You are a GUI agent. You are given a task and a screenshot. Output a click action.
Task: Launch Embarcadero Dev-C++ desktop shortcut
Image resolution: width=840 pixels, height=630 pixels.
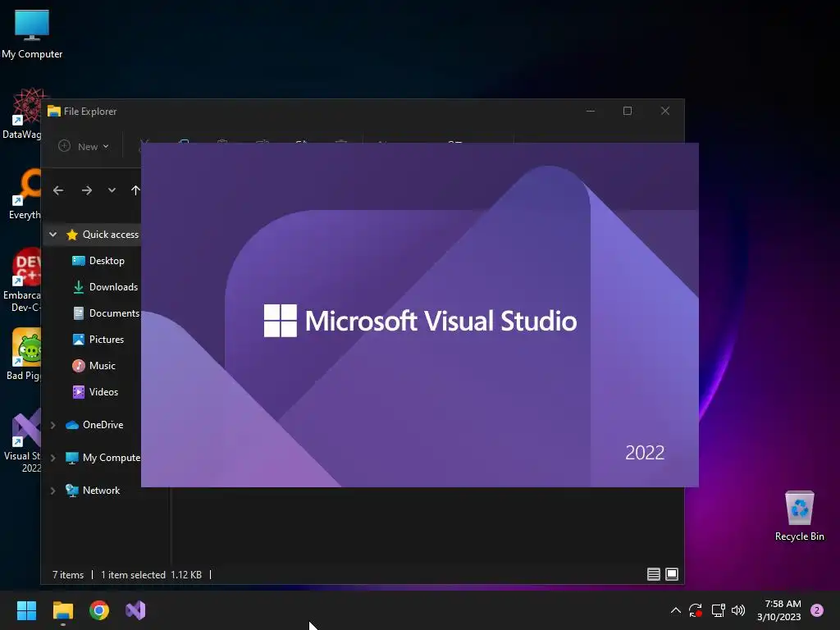point(22,280)
